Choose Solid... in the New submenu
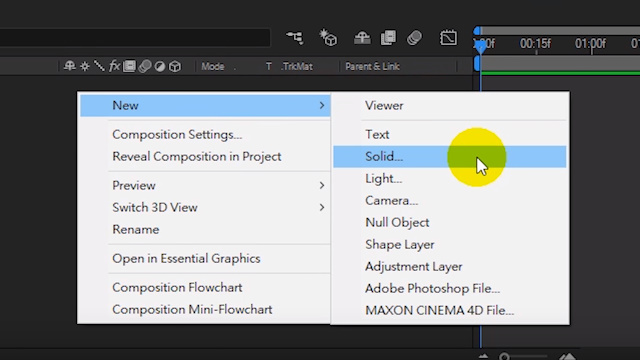The height and width of the screenshot is (360, 640). 450,156
